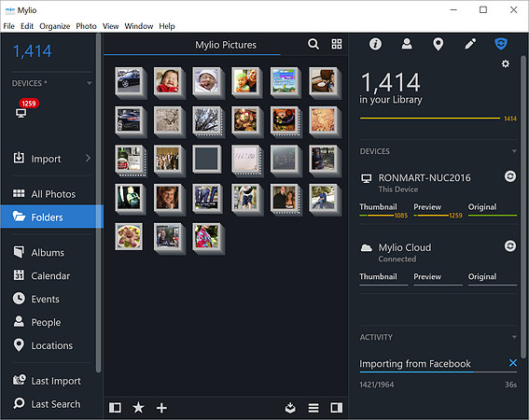Select All Photos view

51,194
